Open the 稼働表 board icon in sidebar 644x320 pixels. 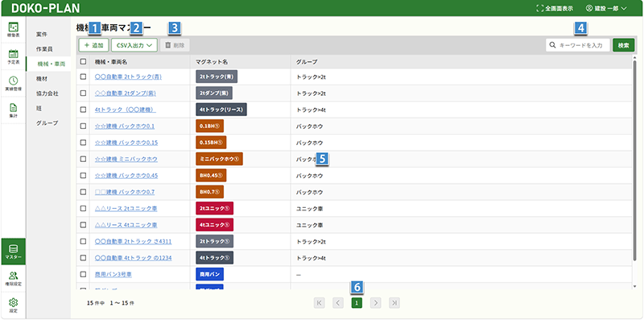point(13,27)
